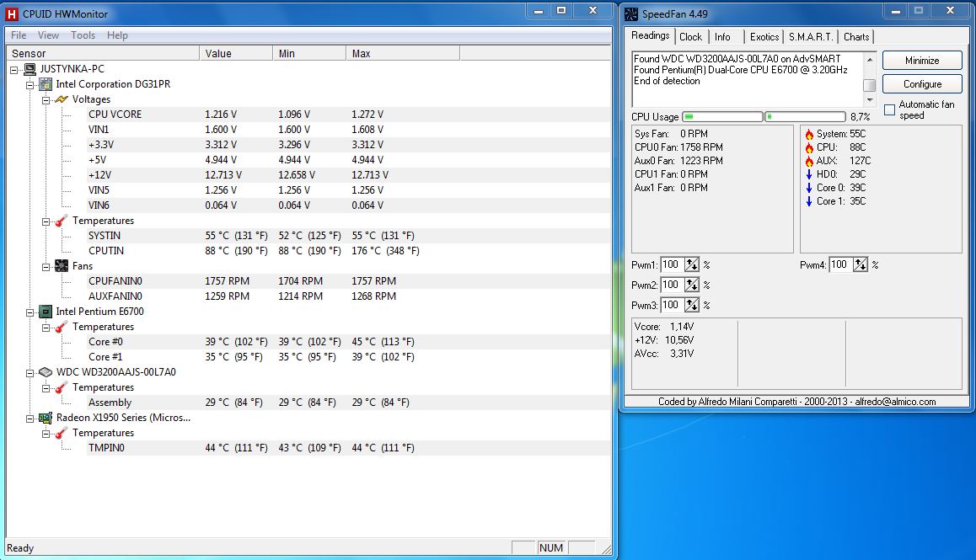Switch to the Clock tab in SpeedFan
The width and height of the screenshot is (976, 560).
[x=690, y=37]
